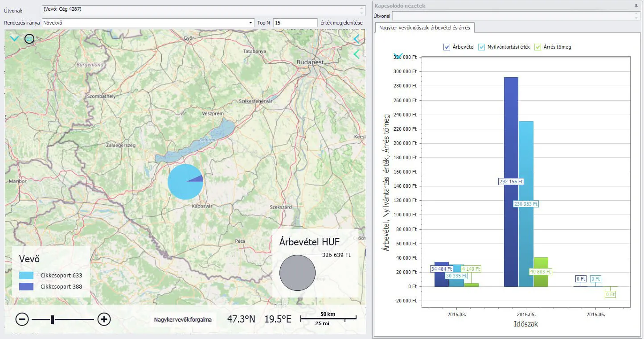This screenshot has height=339, width=644.
Task: Click the Nagyker vevők forgalma label
Action: pyautogui.click(x=183, y=319)
